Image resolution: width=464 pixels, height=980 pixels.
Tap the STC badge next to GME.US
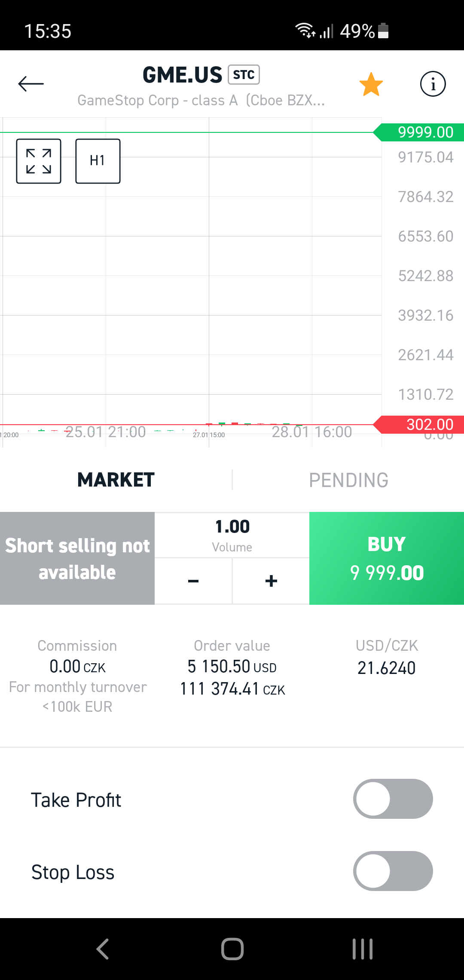pyautogui.click(x=244, y=75)
